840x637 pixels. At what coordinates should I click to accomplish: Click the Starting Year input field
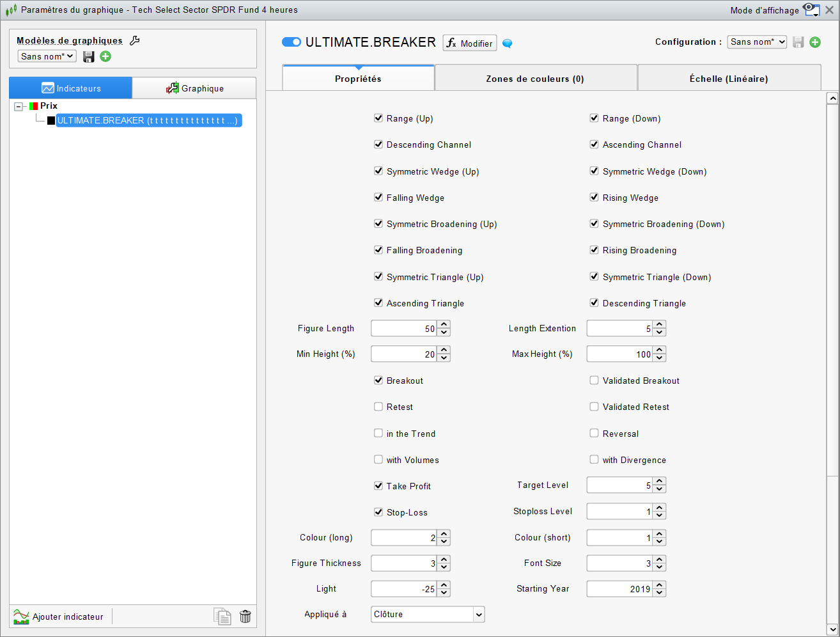tap(620, 589)
